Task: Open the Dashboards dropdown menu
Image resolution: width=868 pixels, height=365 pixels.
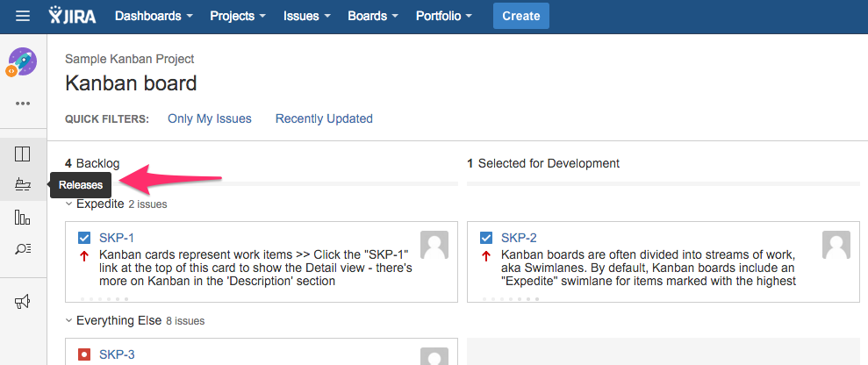Action: tap(154, 16)
